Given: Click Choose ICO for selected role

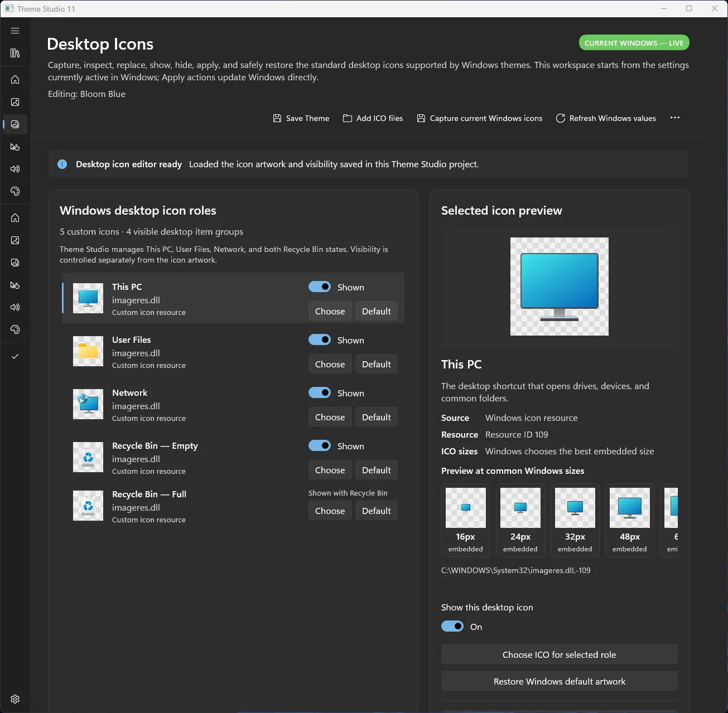Looking at the screenshot, I should [x=560, y=654].
